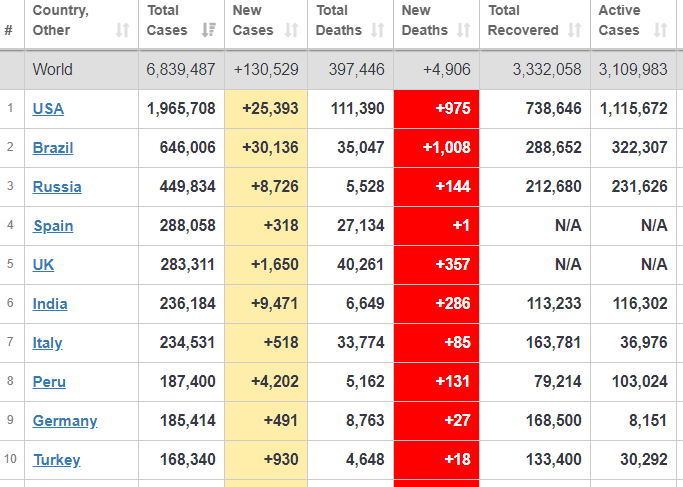Open the UK country link
Screen dimensions: 683x487
coord(43,264)
